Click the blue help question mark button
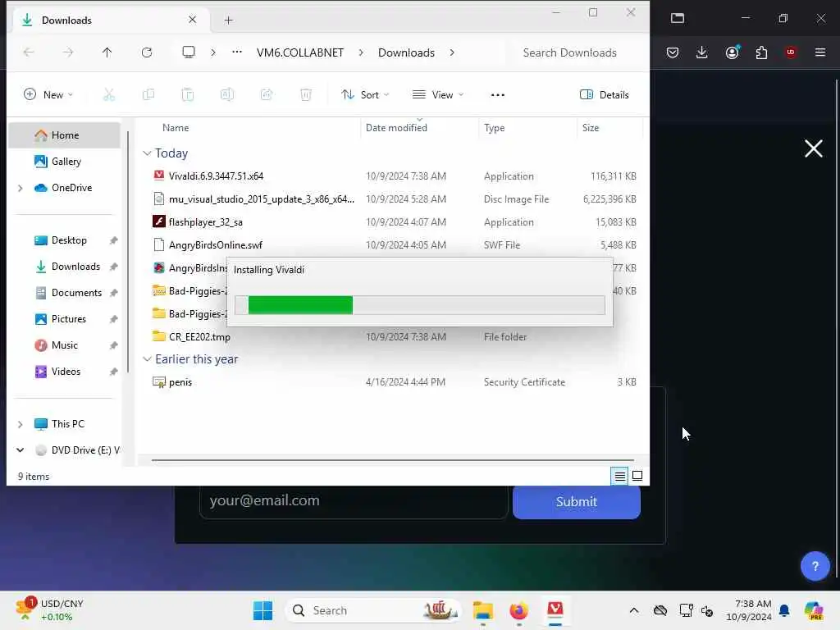Image resolution: width=840 pixels, height=630 pixels. click(815, 566)
